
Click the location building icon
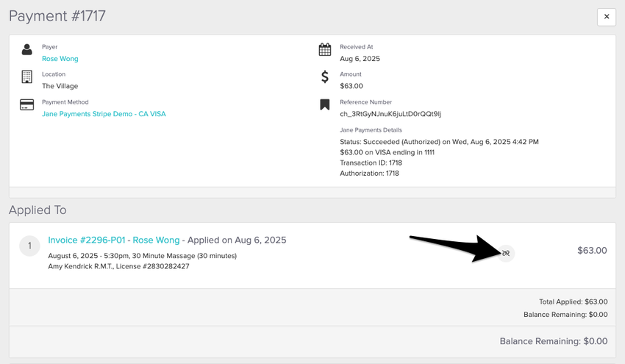coord(27,77)
